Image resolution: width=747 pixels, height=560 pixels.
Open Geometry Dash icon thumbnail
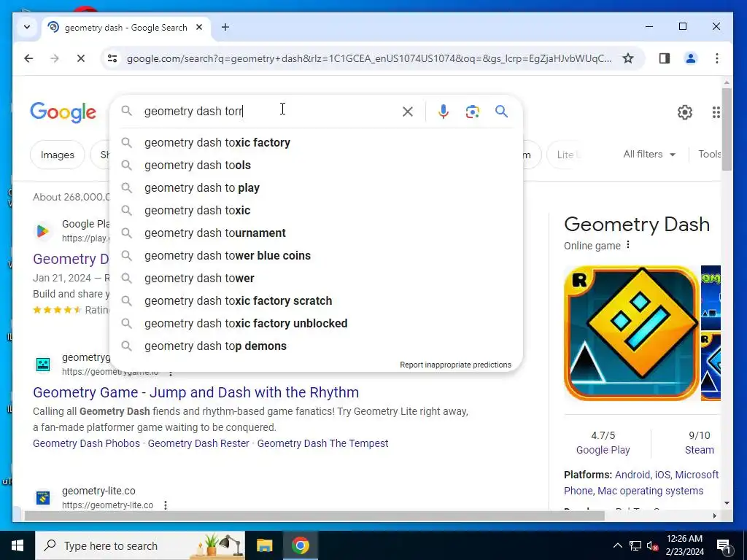[631, 333]
